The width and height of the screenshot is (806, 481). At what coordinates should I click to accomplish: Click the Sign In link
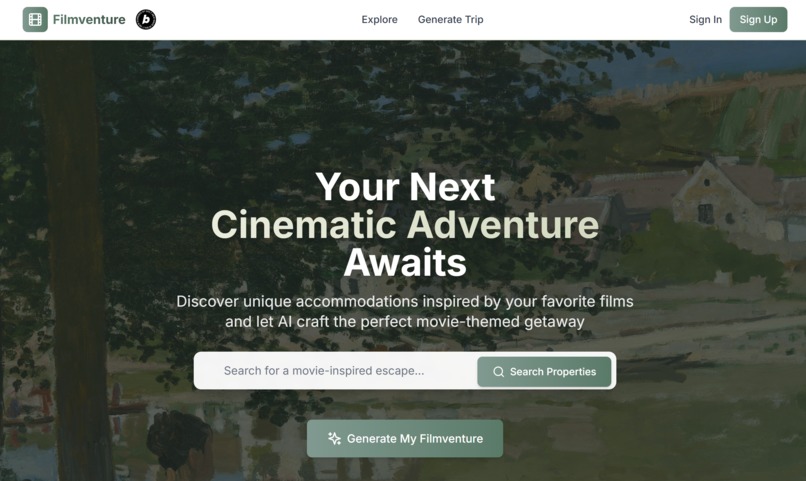click(705, 20)
